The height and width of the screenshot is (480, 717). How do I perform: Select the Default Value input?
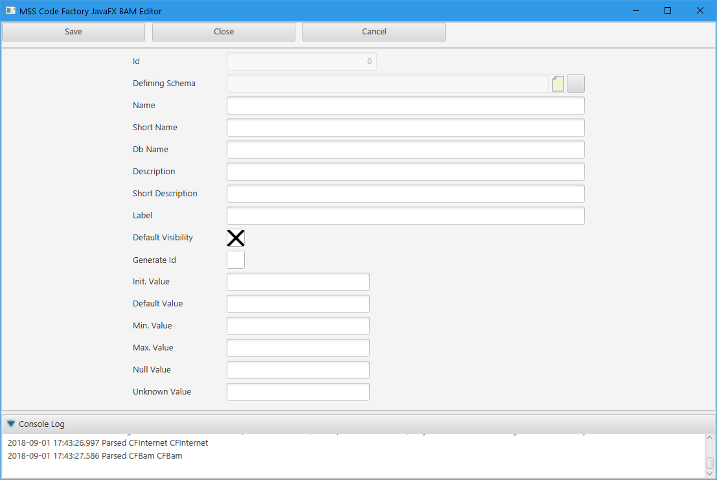coord(298,304)
